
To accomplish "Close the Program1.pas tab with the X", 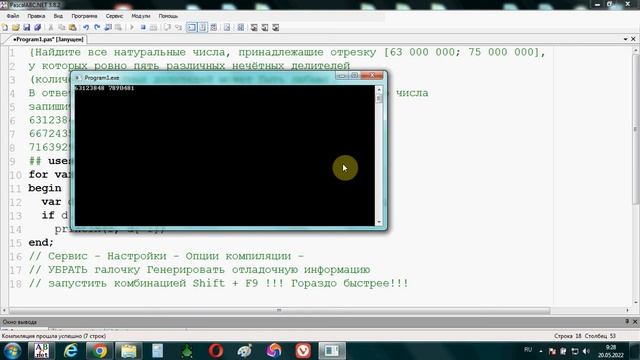I will pos(633,39).
